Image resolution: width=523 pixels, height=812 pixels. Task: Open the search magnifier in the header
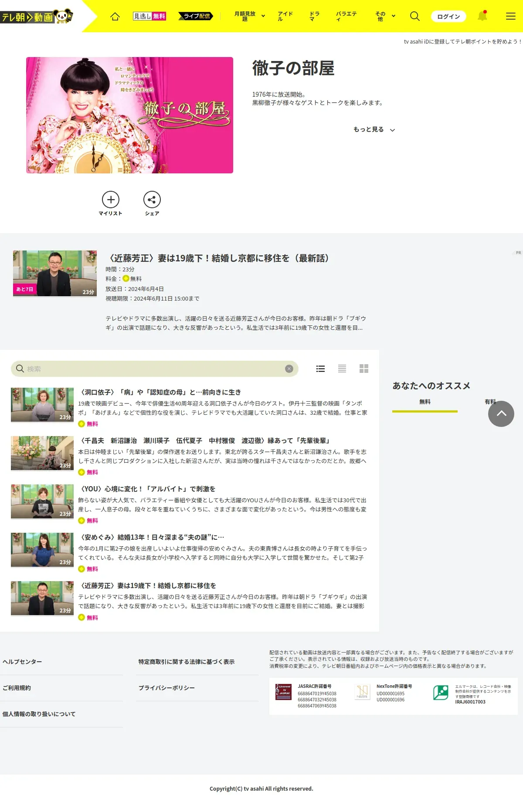415,16
